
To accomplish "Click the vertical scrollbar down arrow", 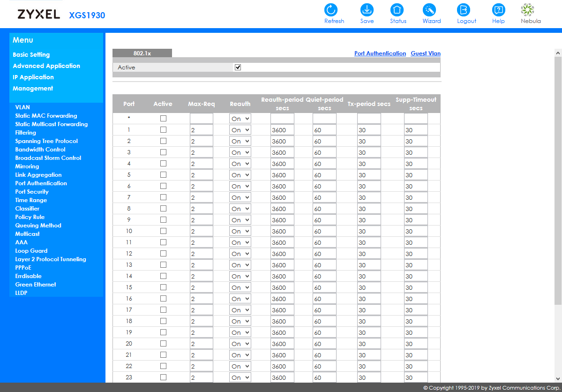I will coord(558,378).
